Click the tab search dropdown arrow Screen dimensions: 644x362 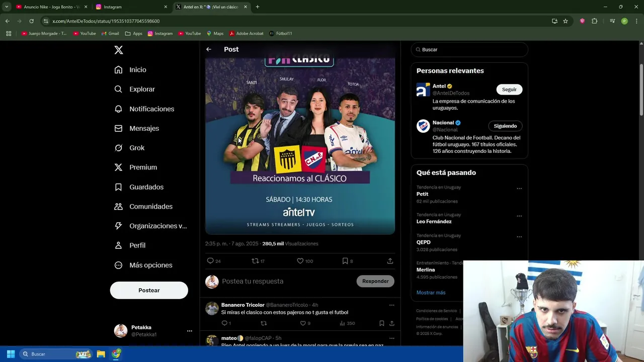(7, 7)
